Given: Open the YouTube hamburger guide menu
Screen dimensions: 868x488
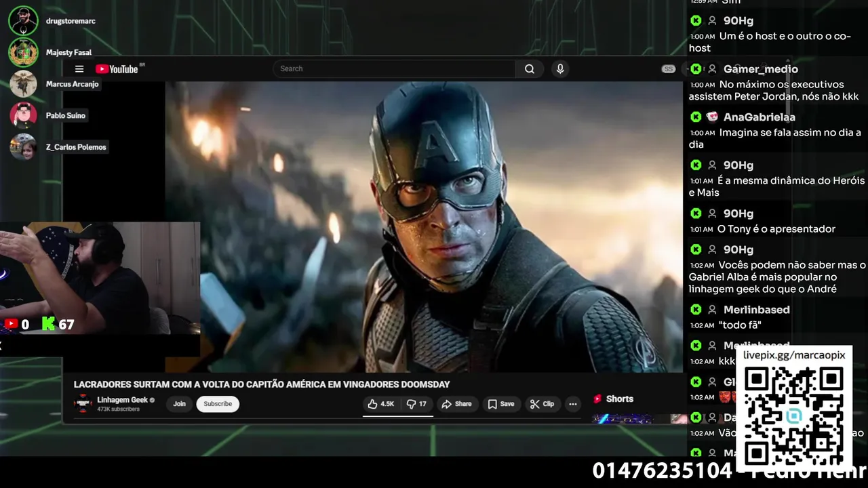Looking at the screenshot, I should click(79, 69).
